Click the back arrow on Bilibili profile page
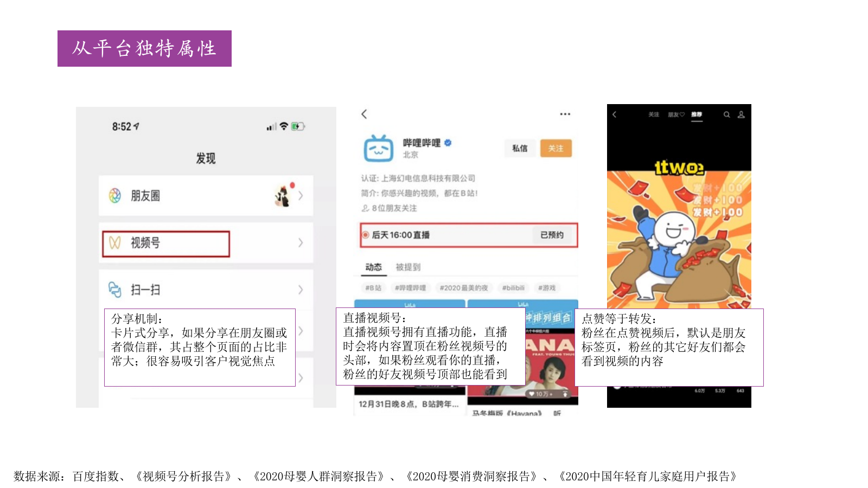Image resolution: width=868 pixels, height=488 pixels. coord(363,114)
